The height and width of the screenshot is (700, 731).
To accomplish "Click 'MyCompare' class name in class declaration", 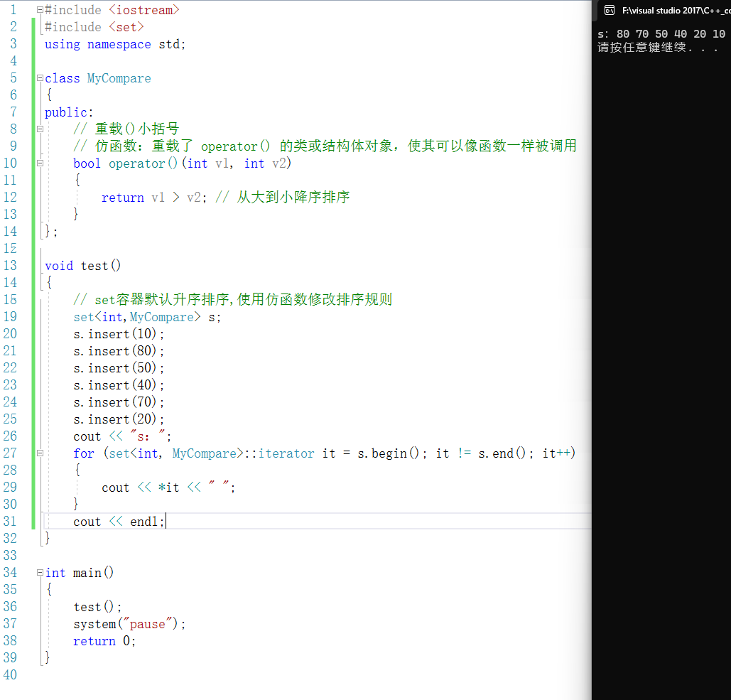I will [x=119, y=78].
